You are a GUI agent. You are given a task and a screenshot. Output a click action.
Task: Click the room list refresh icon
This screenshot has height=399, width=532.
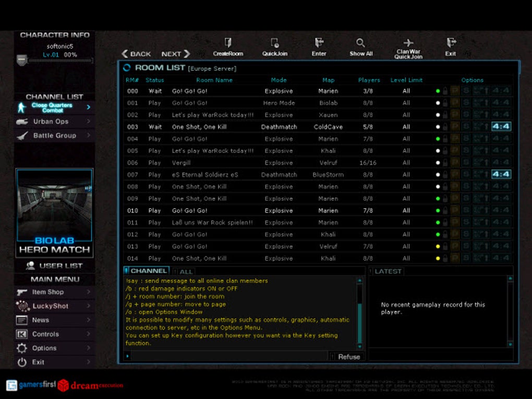tap(127, 68)
